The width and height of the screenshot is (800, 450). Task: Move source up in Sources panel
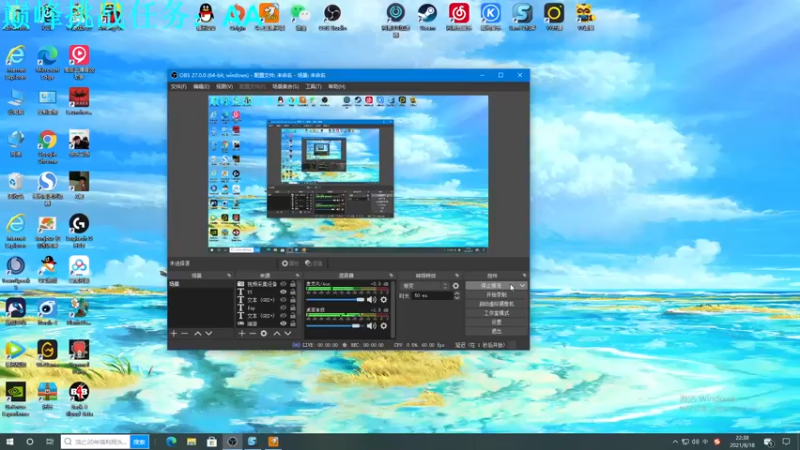[277, 333]
